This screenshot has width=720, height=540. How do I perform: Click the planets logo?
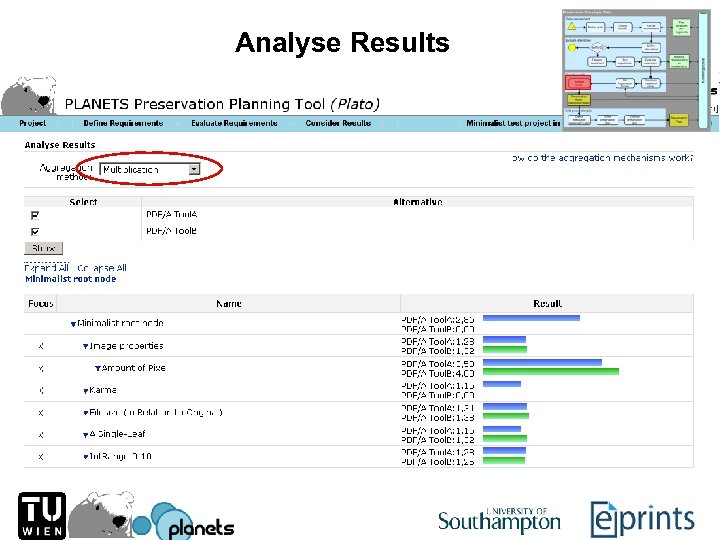pos(184,522)
